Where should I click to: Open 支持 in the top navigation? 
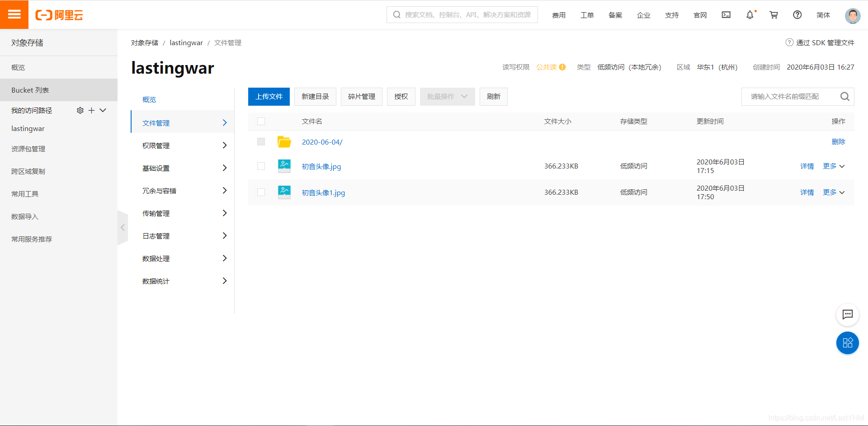click(x=672, y=15)
